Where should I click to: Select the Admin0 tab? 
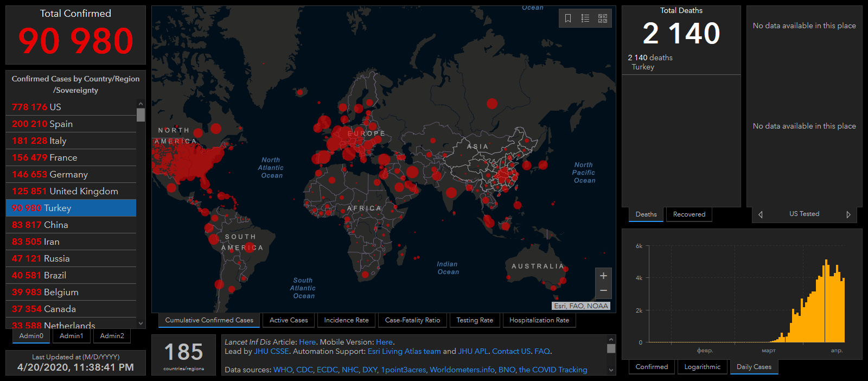pos(31,336)
